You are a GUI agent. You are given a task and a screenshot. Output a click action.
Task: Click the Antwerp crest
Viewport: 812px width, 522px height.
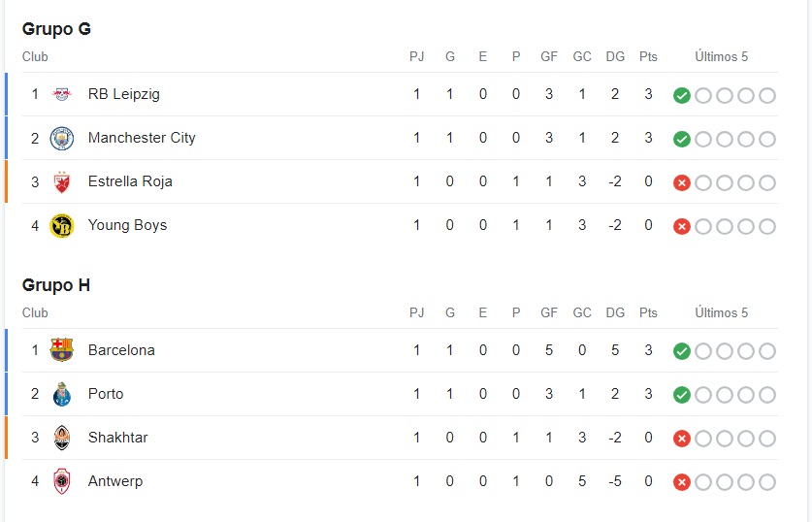click(62, 481)
